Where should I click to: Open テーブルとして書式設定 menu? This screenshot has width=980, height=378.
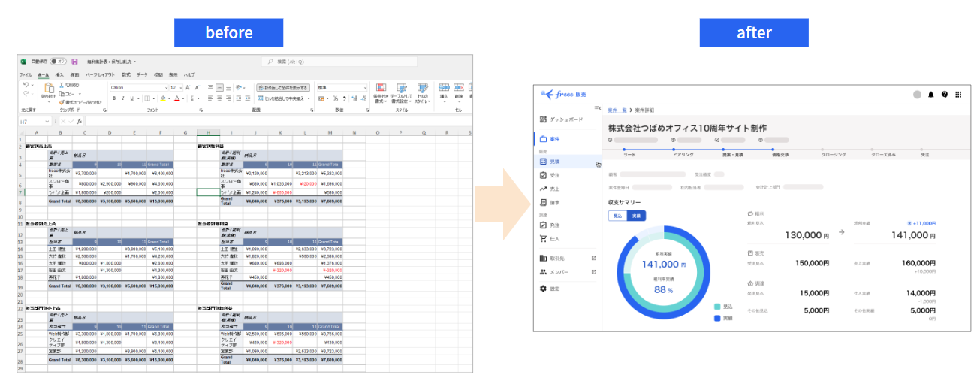402,94
